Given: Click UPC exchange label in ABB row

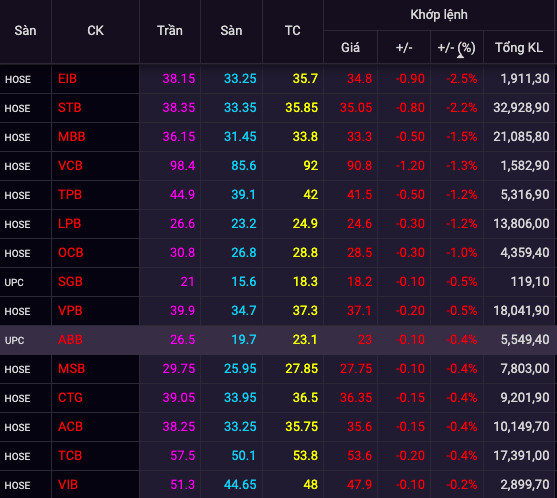Looking at the screenshot, I should (14, 340).
